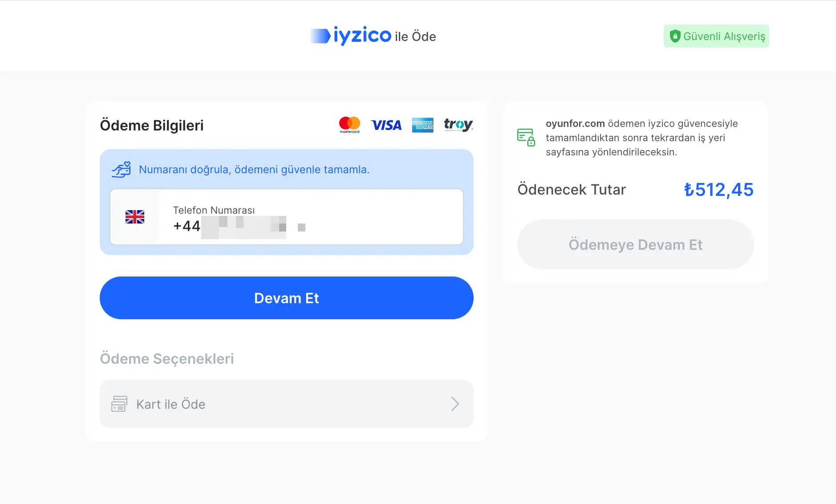Screen dimensions: 836x504
Task: Click the VISA logo
Action: 386,126
